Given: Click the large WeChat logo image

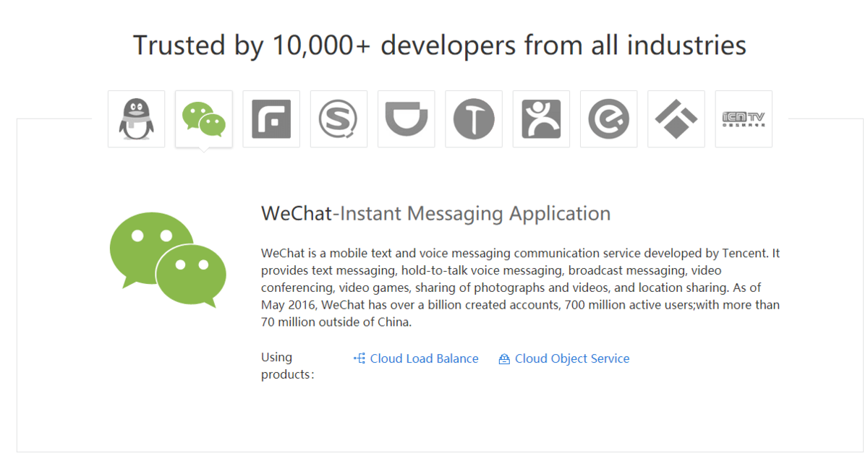Looking at the screenshot, I should [169, 260].
